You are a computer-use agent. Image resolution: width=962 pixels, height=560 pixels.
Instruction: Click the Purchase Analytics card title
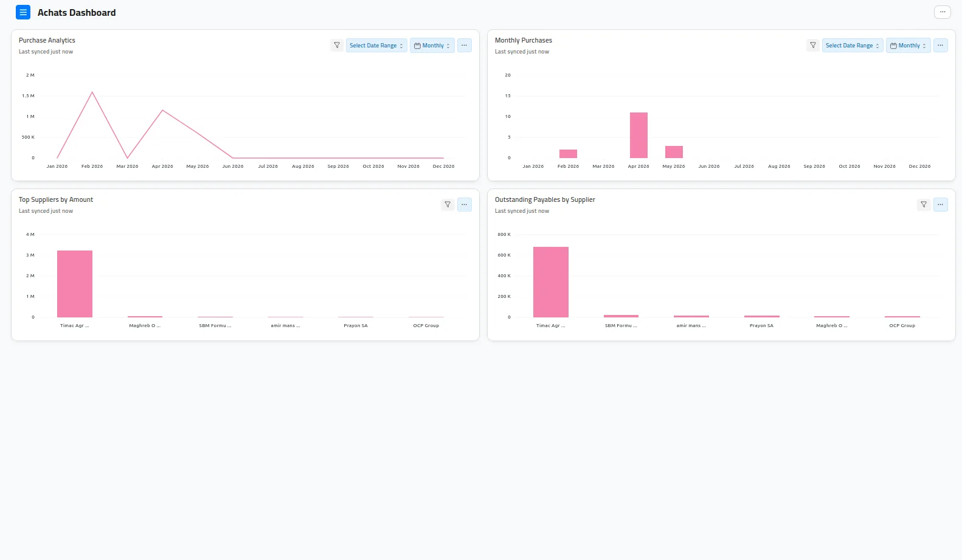(47, 40)
